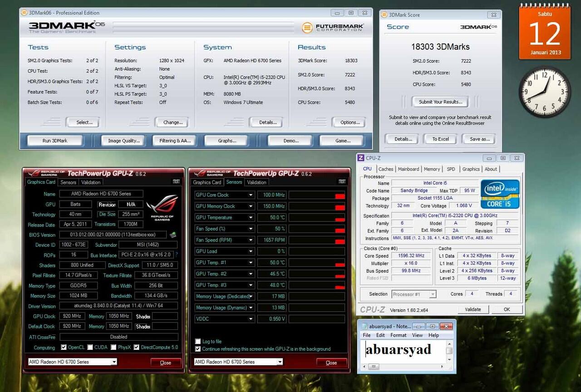Click the camera icon in GPU-Z Sensors window
This screenshot has width=581, height=392.
342,181
